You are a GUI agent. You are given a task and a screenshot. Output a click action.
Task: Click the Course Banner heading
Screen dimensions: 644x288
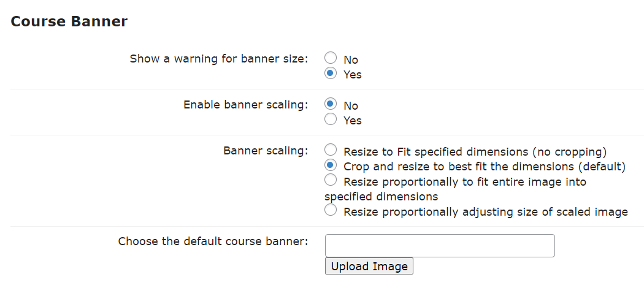coord(69,21)
